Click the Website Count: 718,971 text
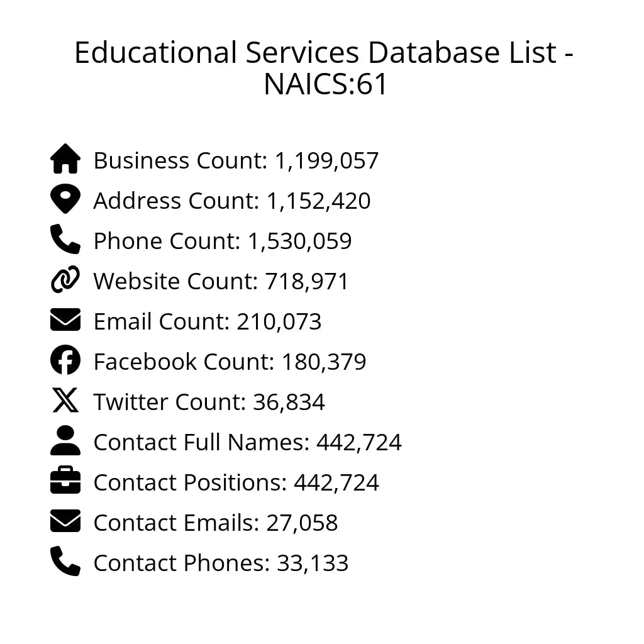The height and width of the screenshot is (644, 644). 221,281
